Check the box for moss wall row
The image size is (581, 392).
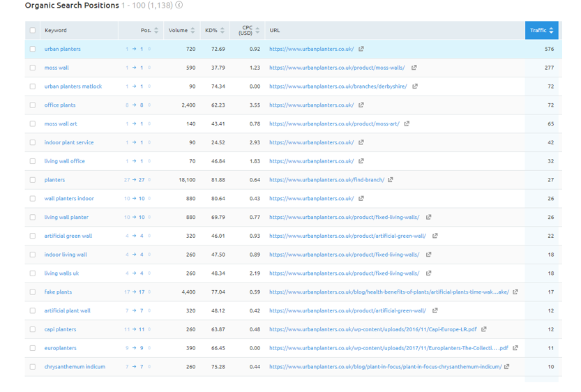coord(33,68)
